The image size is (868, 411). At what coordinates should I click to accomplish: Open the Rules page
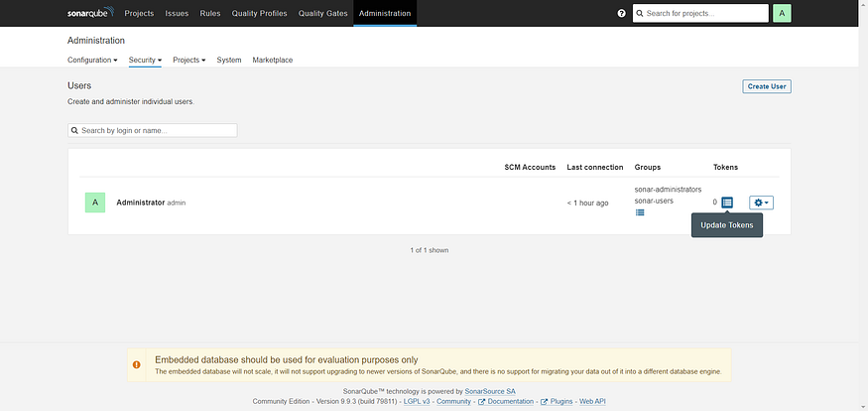tap(210, 13)
